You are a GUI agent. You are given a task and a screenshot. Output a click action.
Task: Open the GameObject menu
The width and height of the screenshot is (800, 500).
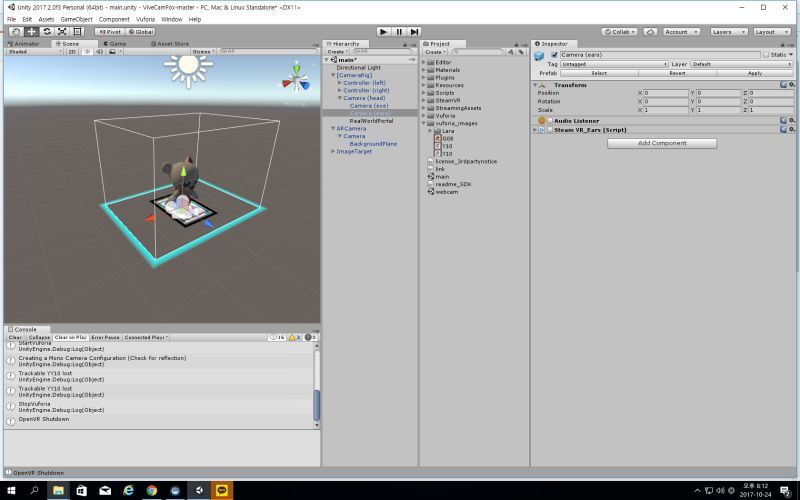[x=77, y=19]
